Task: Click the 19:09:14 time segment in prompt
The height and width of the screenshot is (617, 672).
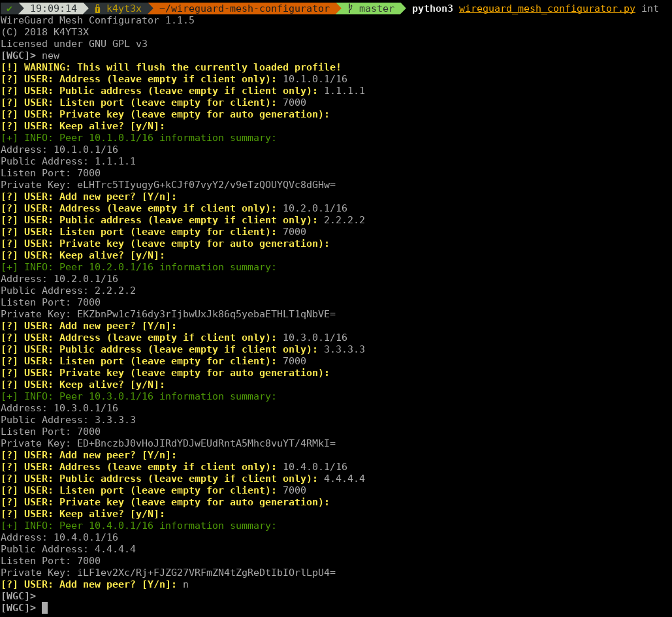Action: pyautogui.click(x=54, y=8)
